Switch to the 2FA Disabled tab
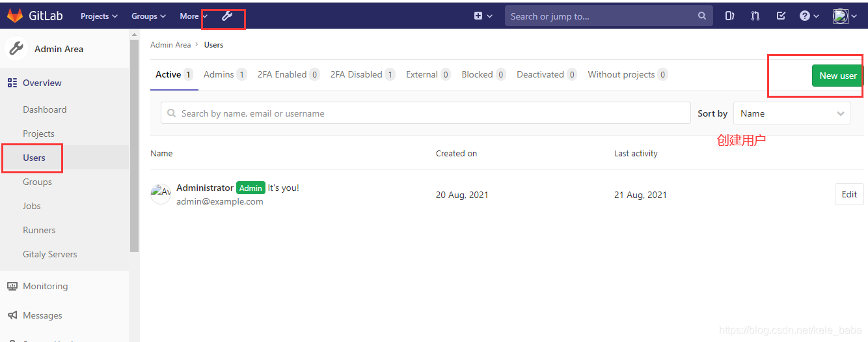 pos(362,75)
